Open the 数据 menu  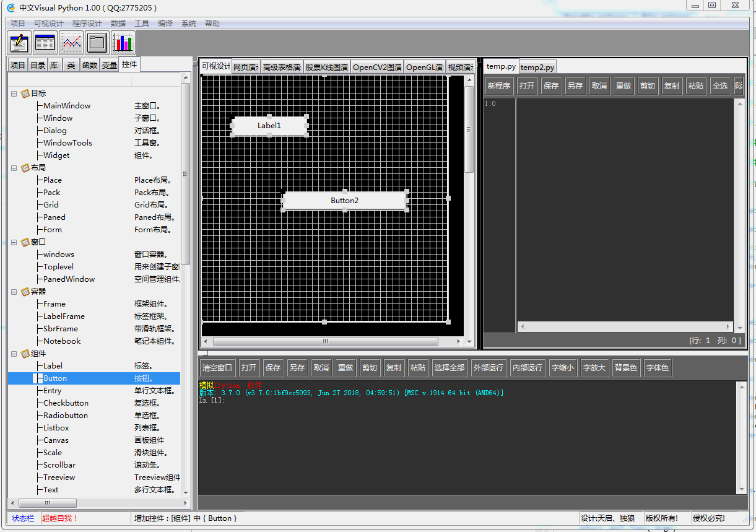click(x=118, y=24)
